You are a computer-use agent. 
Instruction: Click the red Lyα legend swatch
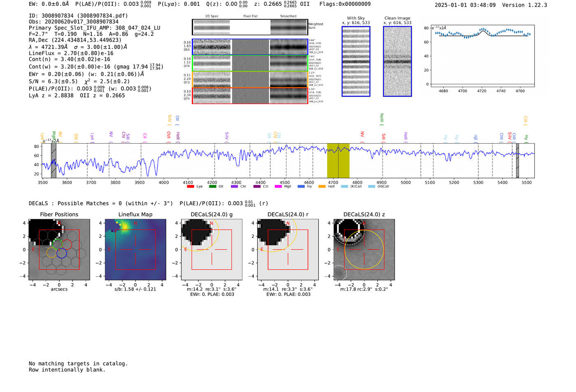tap(190, 186)
